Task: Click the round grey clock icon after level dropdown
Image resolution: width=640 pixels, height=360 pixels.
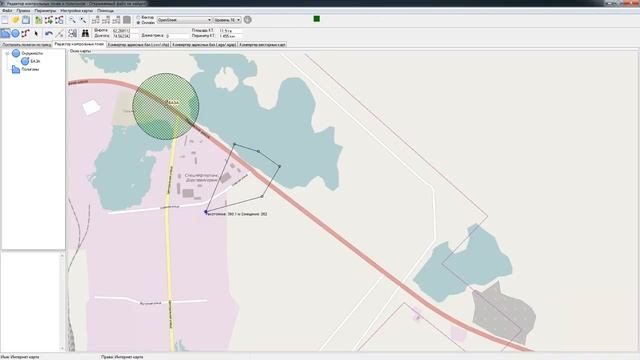Action: click(x=247, y=20)
